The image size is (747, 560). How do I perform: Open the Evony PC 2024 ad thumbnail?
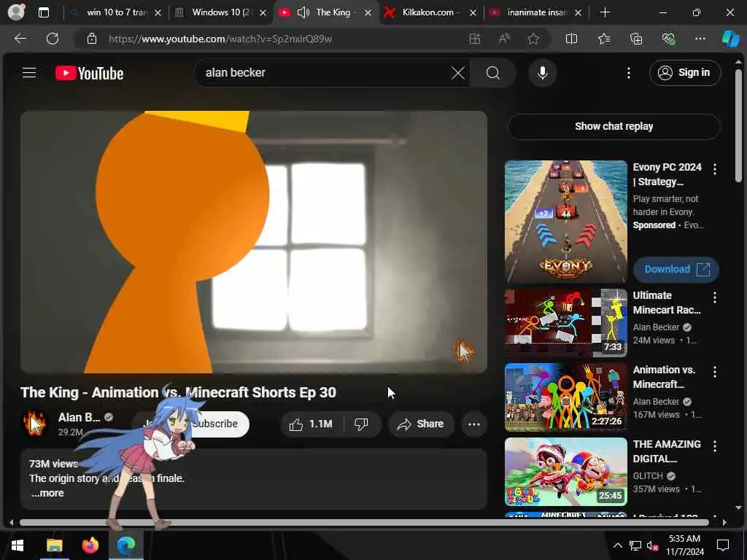(565, 222)
